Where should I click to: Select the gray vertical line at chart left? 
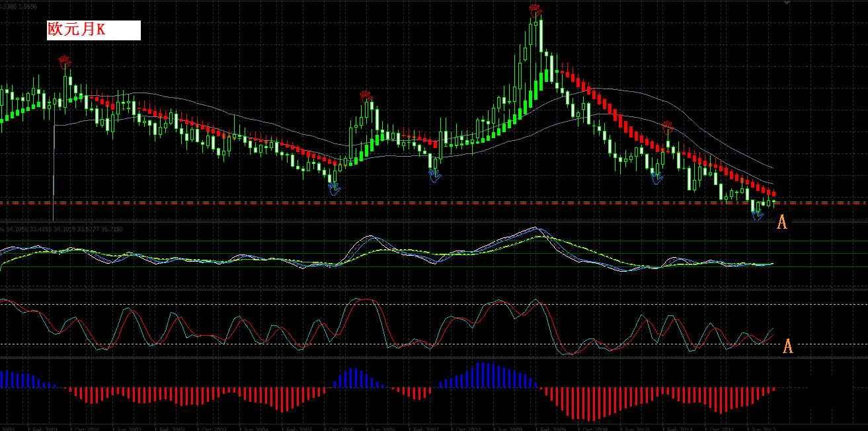[x=53, y=172]
